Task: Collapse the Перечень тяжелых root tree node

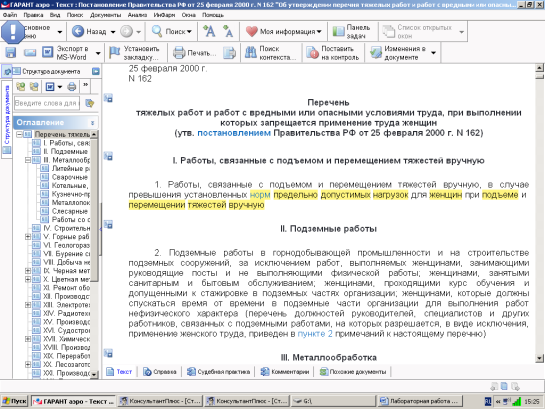Action: click(19, 134)
